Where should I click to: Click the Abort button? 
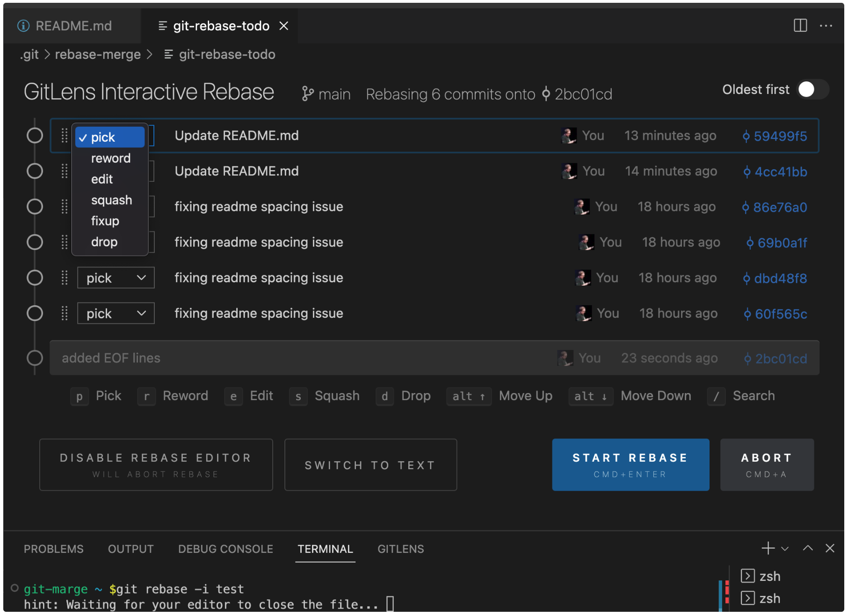point(767,465)
